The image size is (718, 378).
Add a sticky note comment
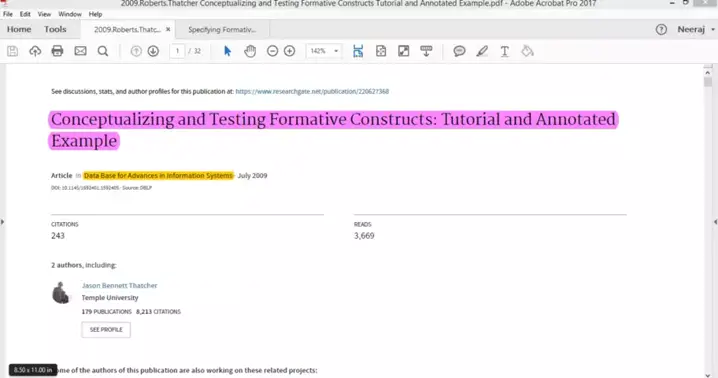(x=459, y=51)
